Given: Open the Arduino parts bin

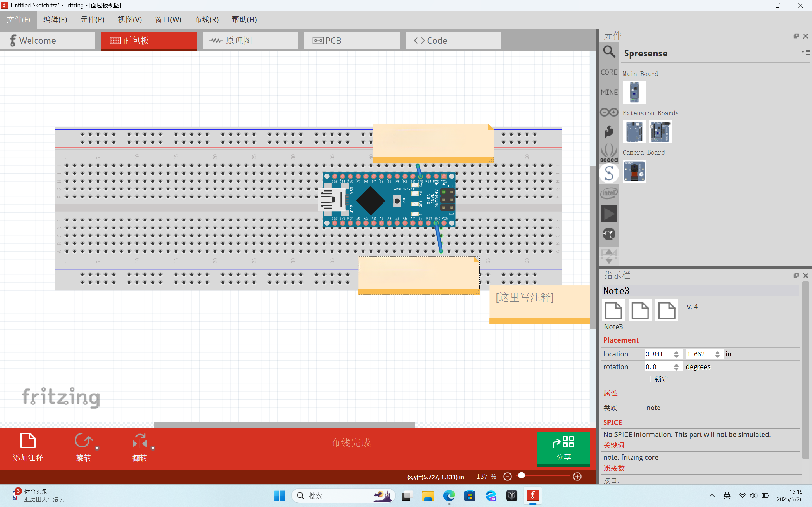Looking at the screenshot, I should (x=609, y=112).
